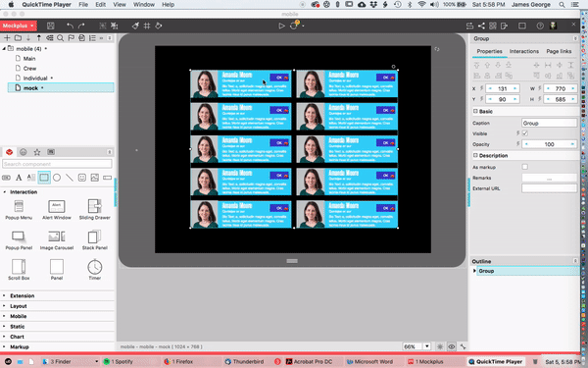Open the zoom percentage dropdown

(426, 346)
